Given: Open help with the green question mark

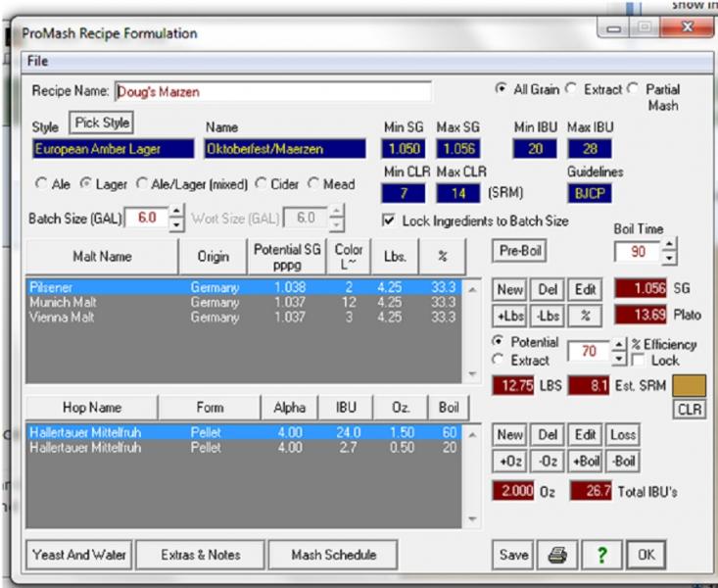Looking at the screenshot, I should pos(601,555).
